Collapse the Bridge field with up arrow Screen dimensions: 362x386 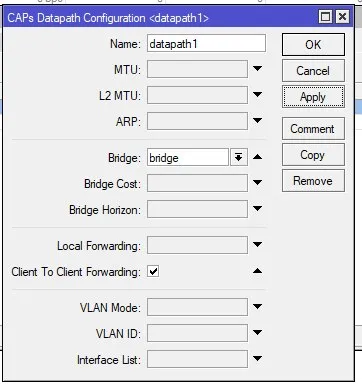[257, 157]
